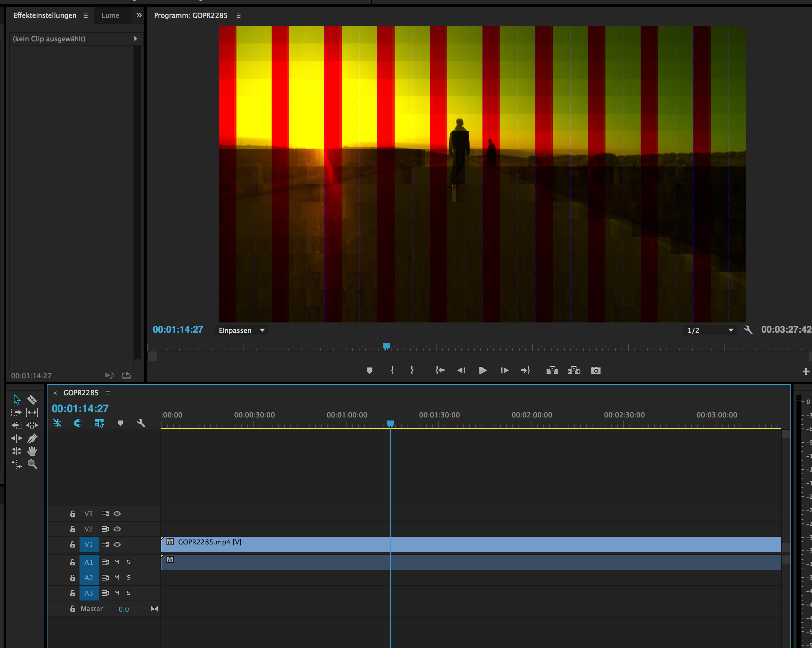Image resolution: width=812 pixels, height=648 pixels.
Task: Click the program monitor playhead marker
Action: point(386,346)
